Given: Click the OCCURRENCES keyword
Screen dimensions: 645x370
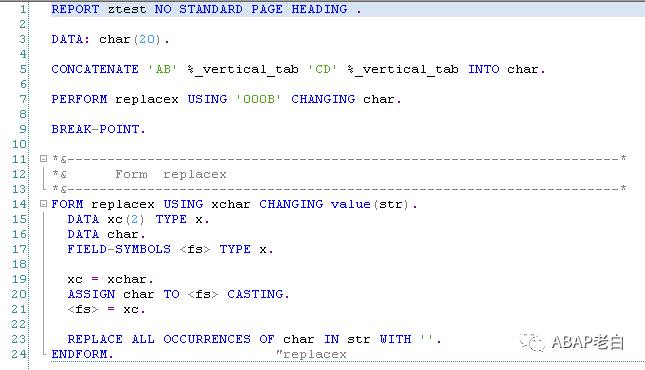Looking at the screenshot, I should click(x=207, y=339).
